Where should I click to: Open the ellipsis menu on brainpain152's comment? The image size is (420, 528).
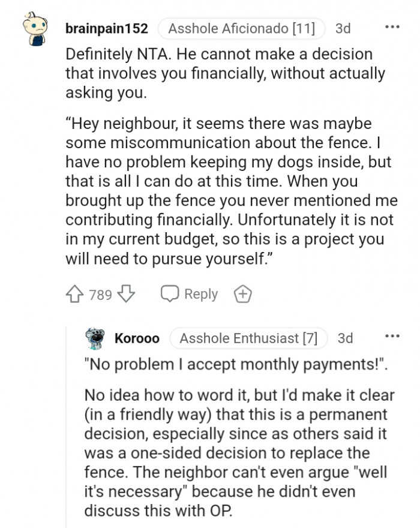[x=393, y=26]
